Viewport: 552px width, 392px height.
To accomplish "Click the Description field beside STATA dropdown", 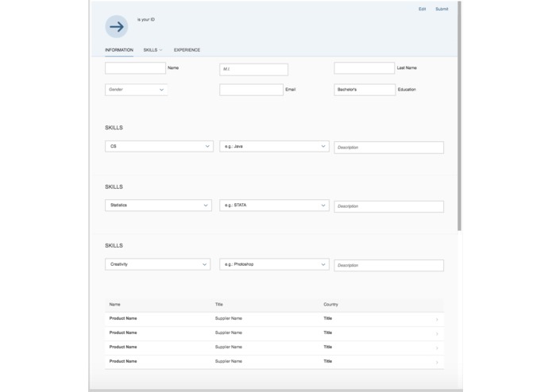I will [x=388, y=206].
